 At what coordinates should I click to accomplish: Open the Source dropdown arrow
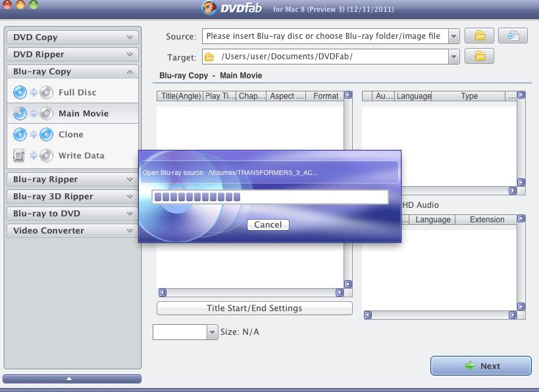coord(453,36)
